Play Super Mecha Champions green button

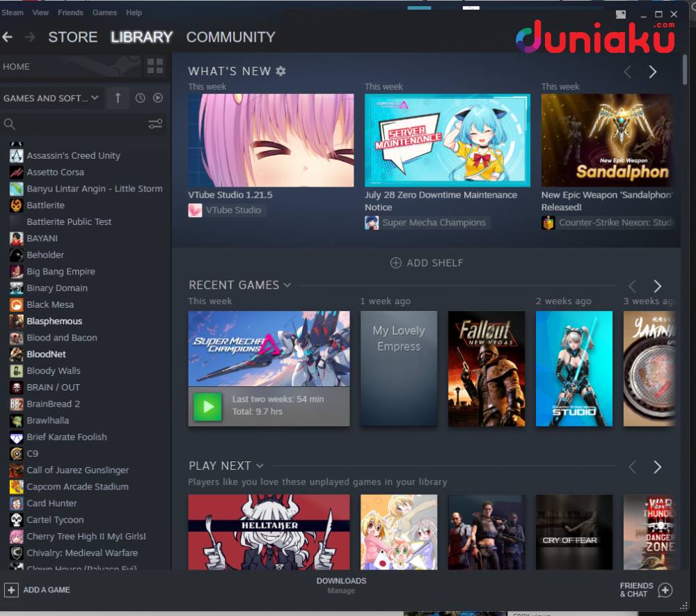click(x=207, y=406)
